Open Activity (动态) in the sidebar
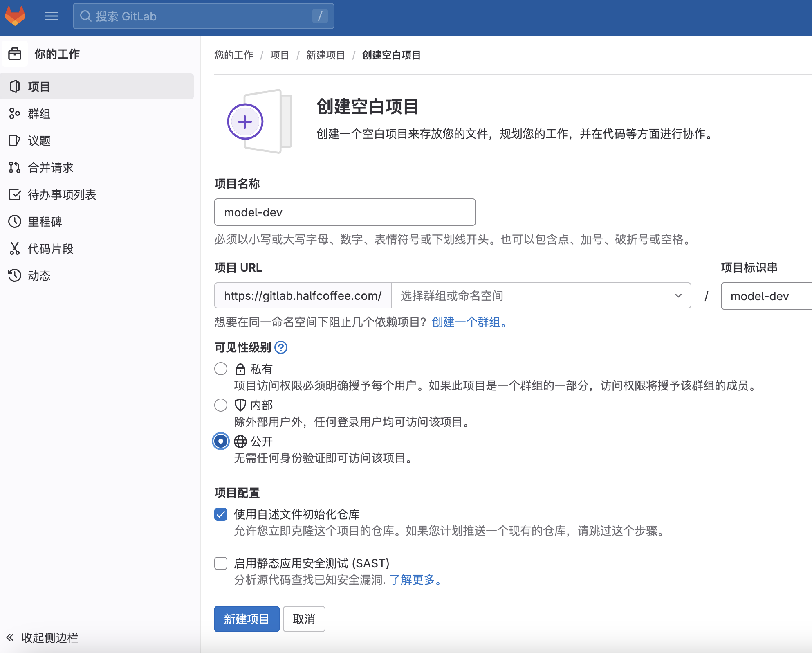This screenshot has width=812, height=653. pyautogui.click(x=39, y=276)
